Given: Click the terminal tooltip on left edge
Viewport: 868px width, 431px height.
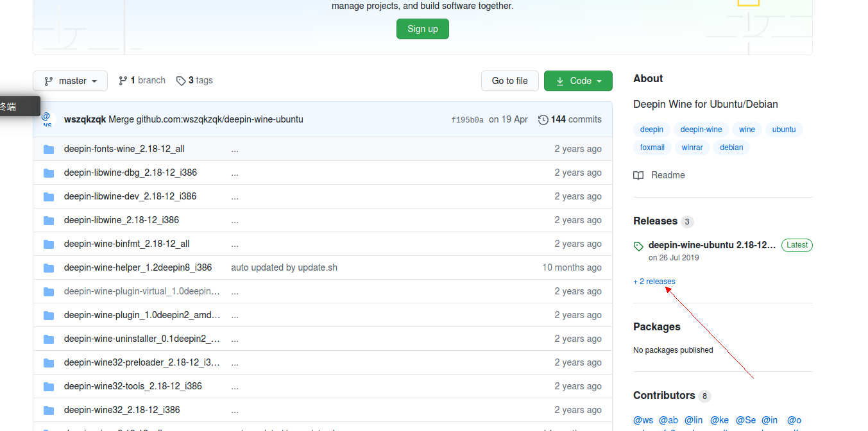Looking at the screenshot, I should (19, 106).
